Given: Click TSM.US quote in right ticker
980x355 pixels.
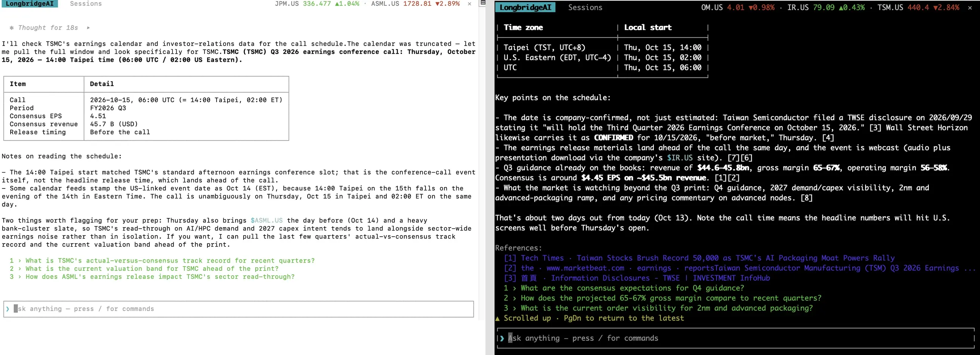Looking at the screenshot, I should (x=918, y=8).
